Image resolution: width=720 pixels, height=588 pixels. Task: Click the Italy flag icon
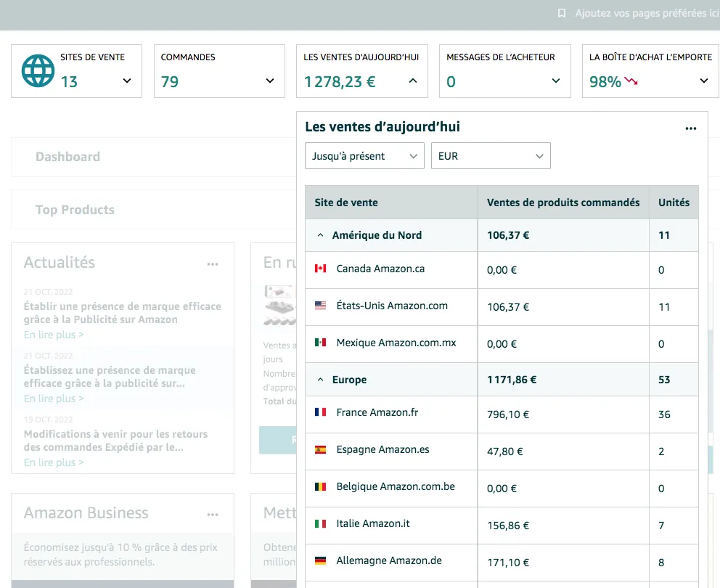click(x=320, y=523)
